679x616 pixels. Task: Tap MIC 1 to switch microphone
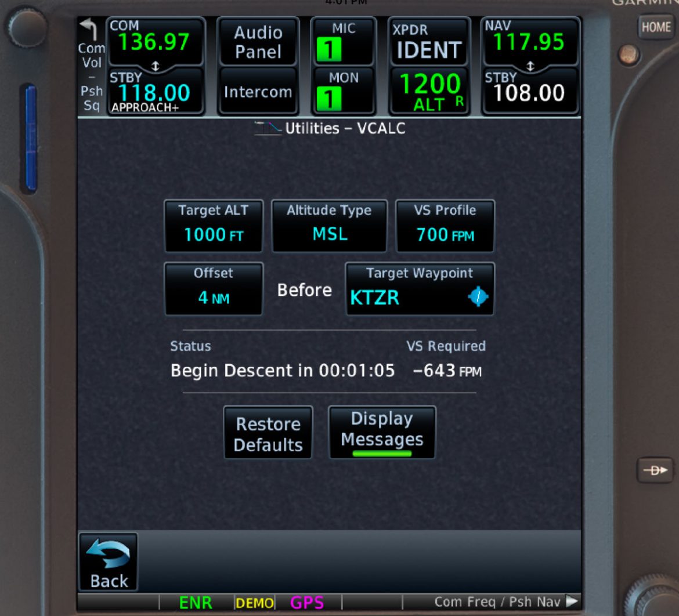coord(342,39)
